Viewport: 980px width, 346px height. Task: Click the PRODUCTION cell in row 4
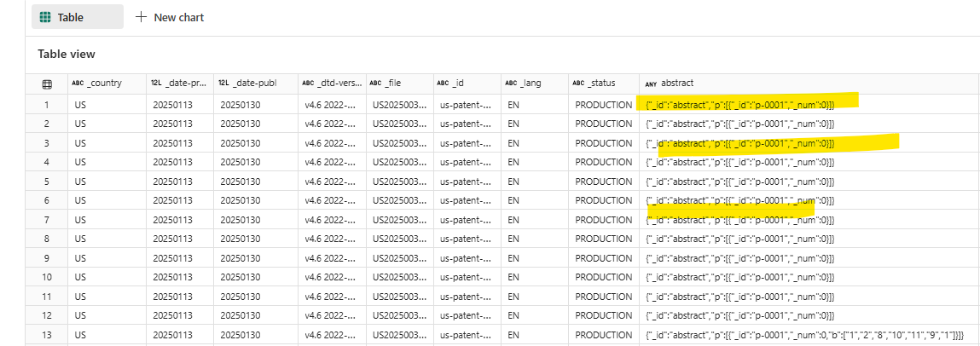coord(604,163)
